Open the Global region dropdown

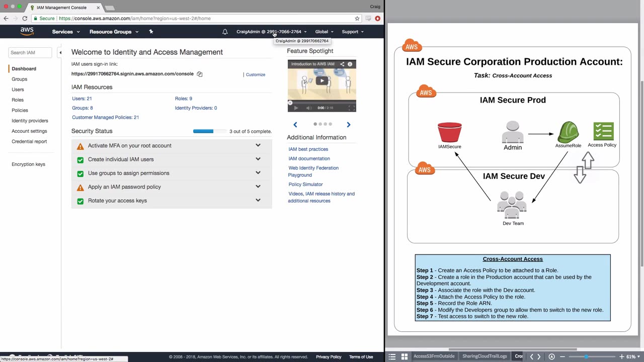tap(325, 32)
